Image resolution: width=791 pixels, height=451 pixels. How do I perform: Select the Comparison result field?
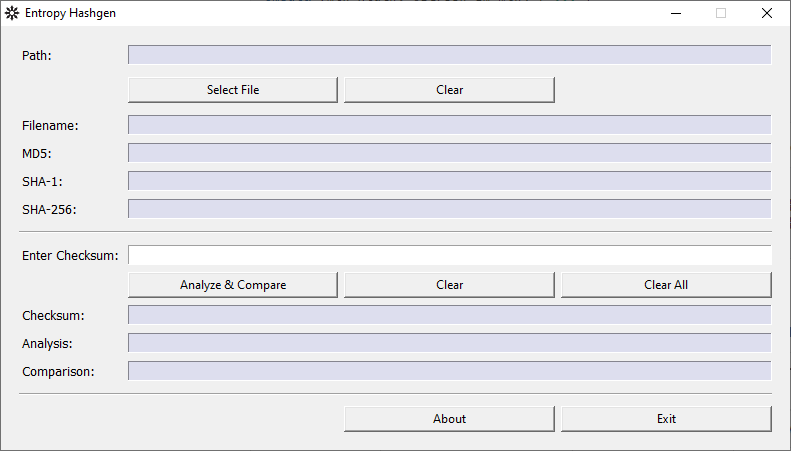click(449, 371)
